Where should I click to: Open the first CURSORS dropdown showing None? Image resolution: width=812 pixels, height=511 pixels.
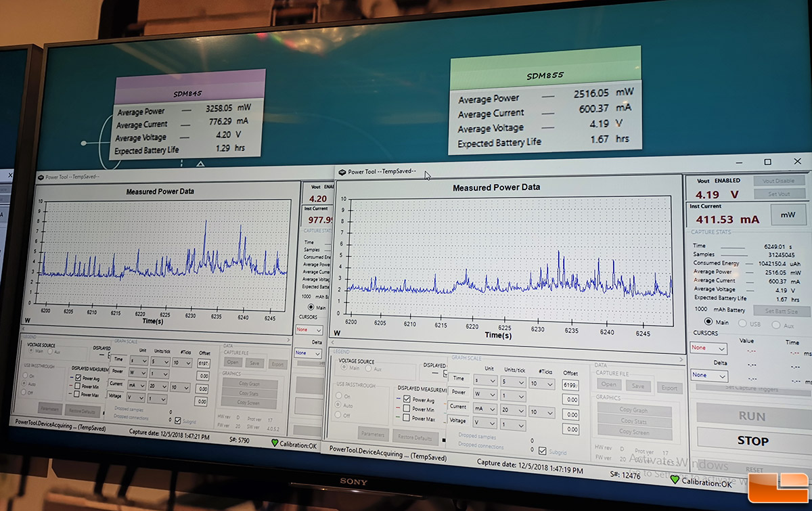click(x=708, y=348)
